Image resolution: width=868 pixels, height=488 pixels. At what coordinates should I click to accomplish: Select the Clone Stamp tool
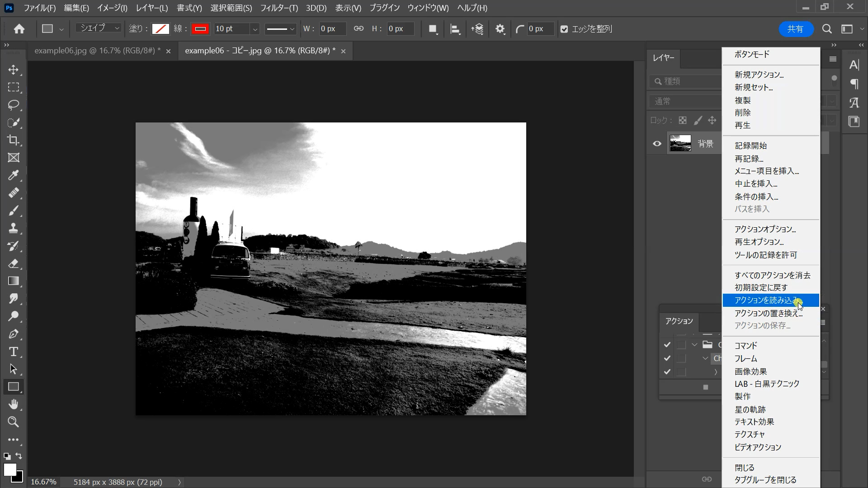pos(14,228)
